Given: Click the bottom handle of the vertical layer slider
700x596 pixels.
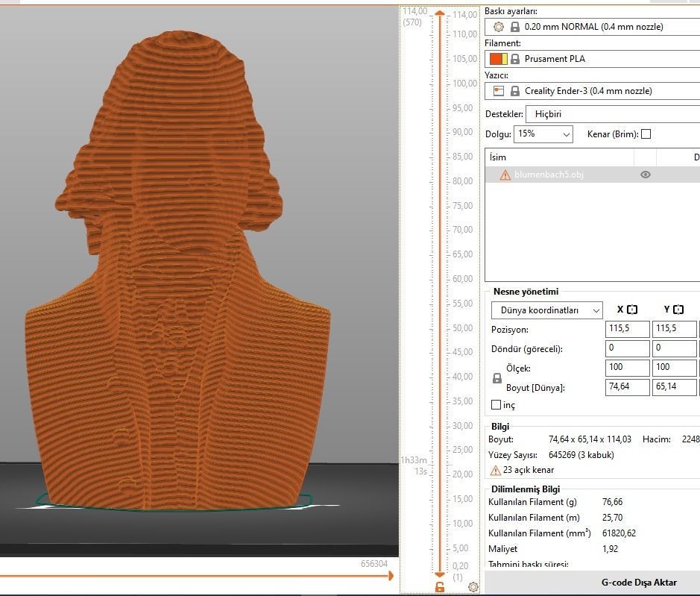Looking at the screenshot, I should [440, 574].
